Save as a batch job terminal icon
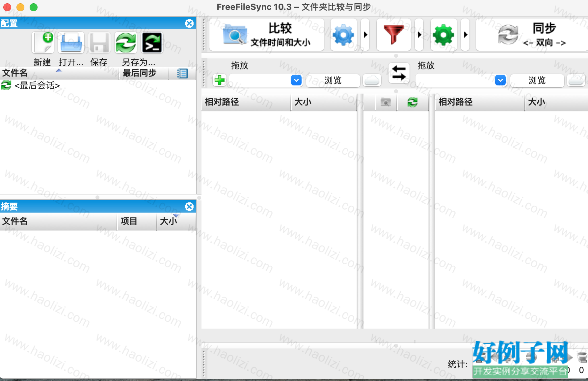 pos(152,43)
